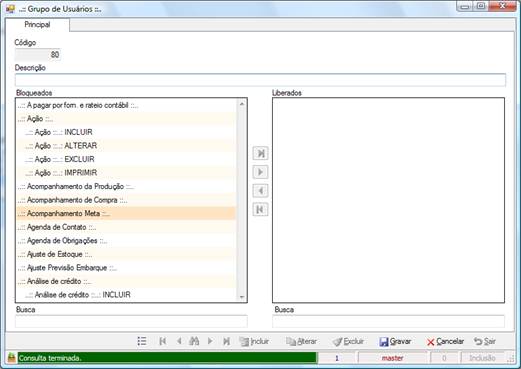
Task: Select Acompanhamento Meta in blocked list
Action: pos(126,213)
